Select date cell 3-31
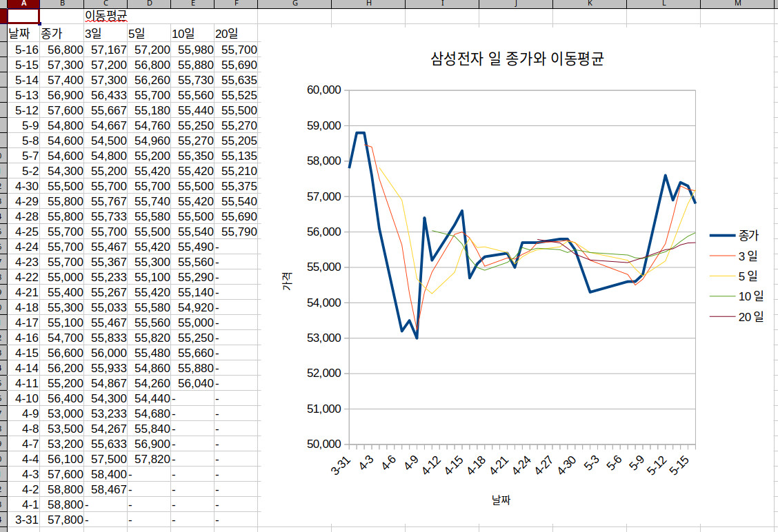This screenshot has height=532, width=778. [23, 520]
